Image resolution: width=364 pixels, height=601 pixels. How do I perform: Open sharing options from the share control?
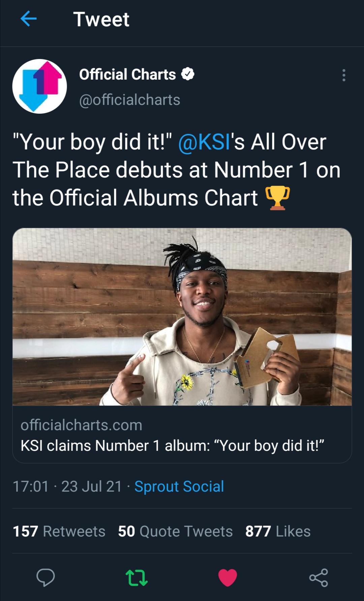[x=318, y=578]
